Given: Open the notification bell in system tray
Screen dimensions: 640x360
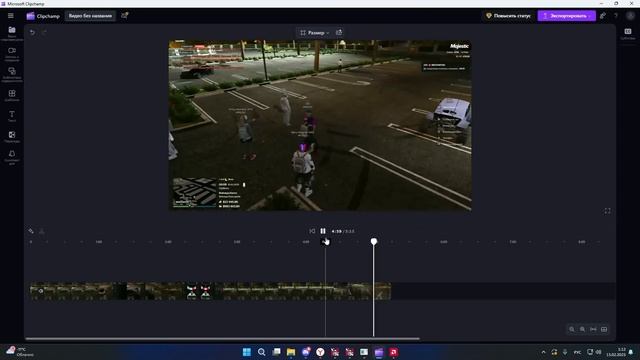Looking at the screenshot, I should 631,352.
